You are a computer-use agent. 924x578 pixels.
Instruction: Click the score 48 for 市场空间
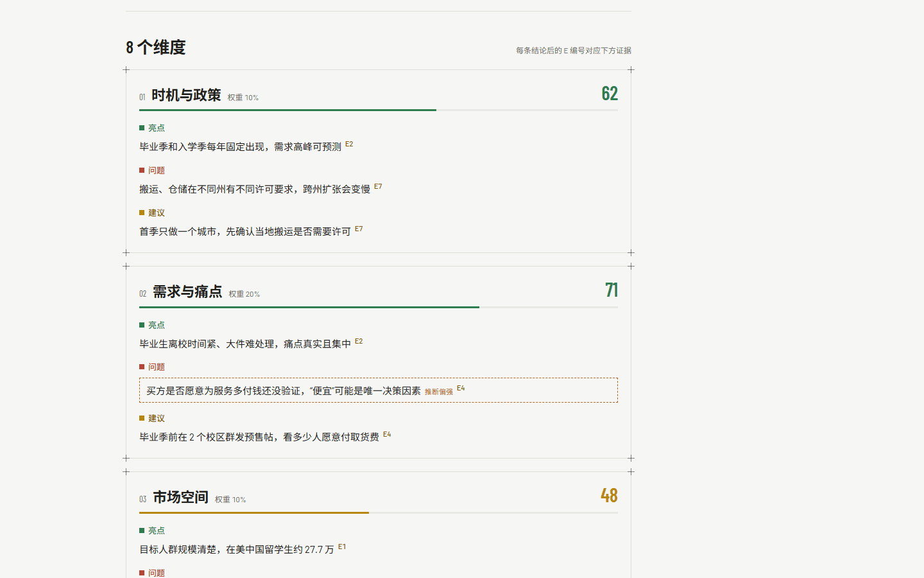click(x=610, y=495)
